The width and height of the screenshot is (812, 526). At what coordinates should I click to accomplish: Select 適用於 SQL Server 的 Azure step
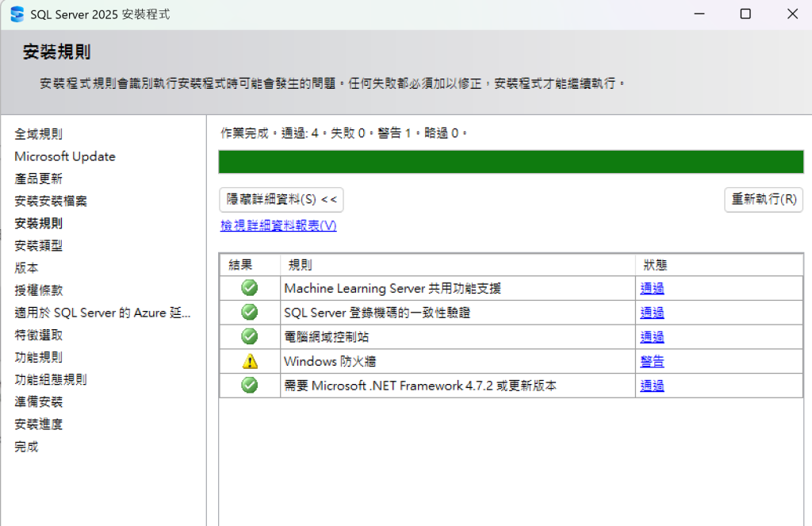pos(102,313)
